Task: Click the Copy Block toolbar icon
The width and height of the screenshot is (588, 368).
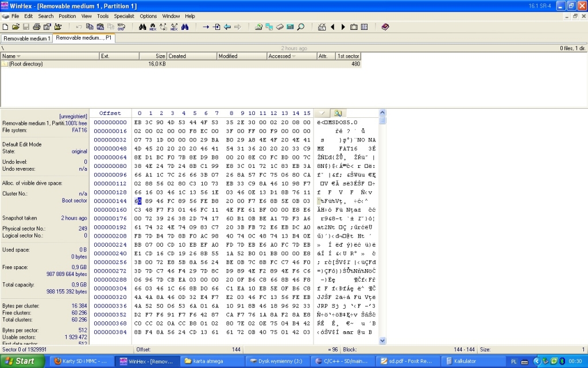Action: pyautogui.click(x=90, y=26)
